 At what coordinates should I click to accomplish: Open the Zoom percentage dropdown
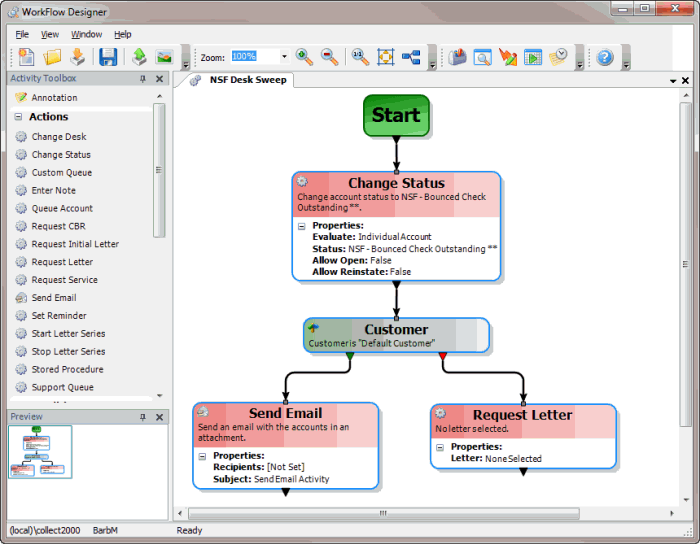tap(284, 57)
